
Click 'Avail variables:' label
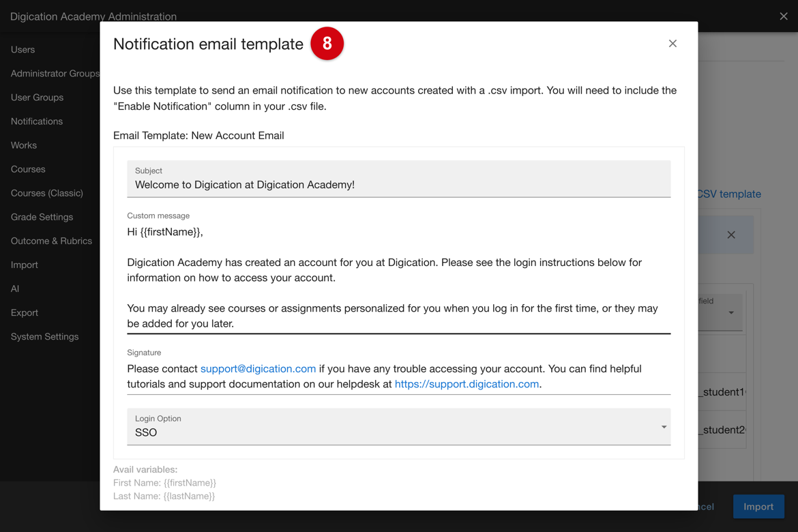145,469
